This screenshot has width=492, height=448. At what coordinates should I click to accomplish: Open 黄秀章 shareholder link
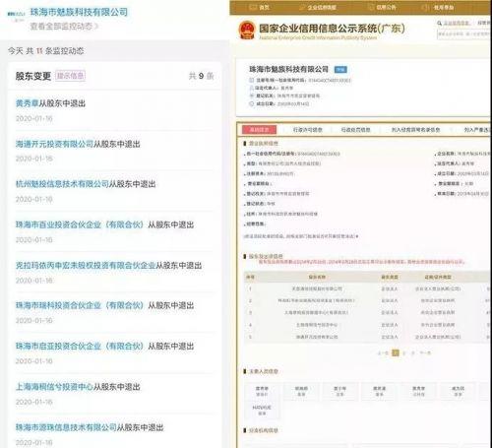click(28, 103)
